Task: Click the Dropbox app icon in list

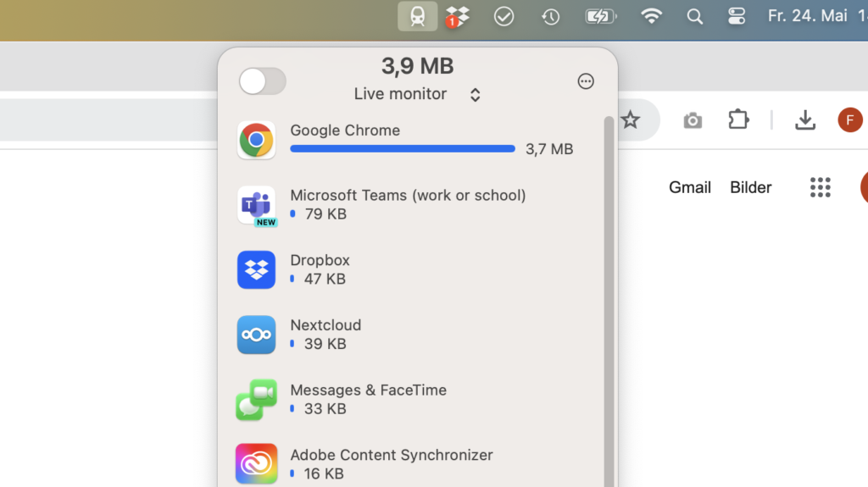Action: click(x=256, y=269)
